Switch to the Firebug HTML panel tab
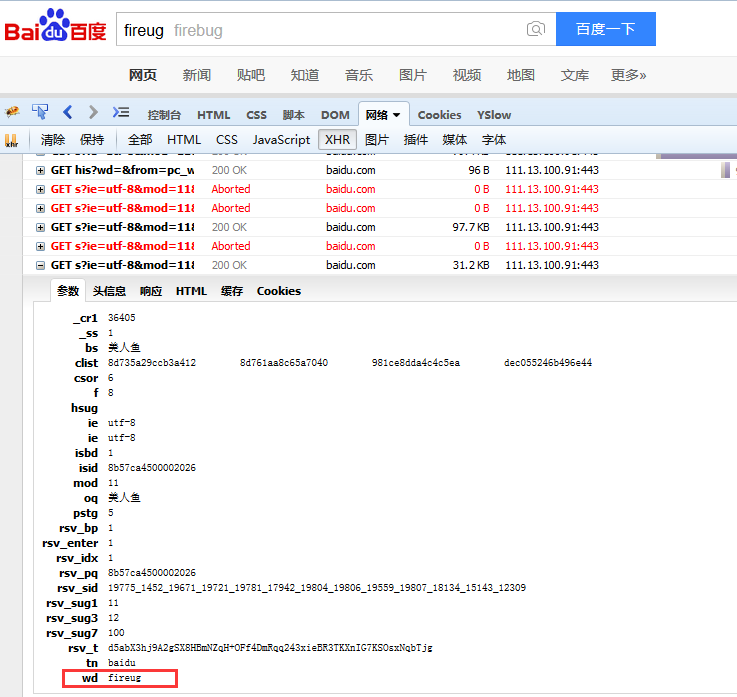The height and width of the screenshot is (697, 737). 213,115
